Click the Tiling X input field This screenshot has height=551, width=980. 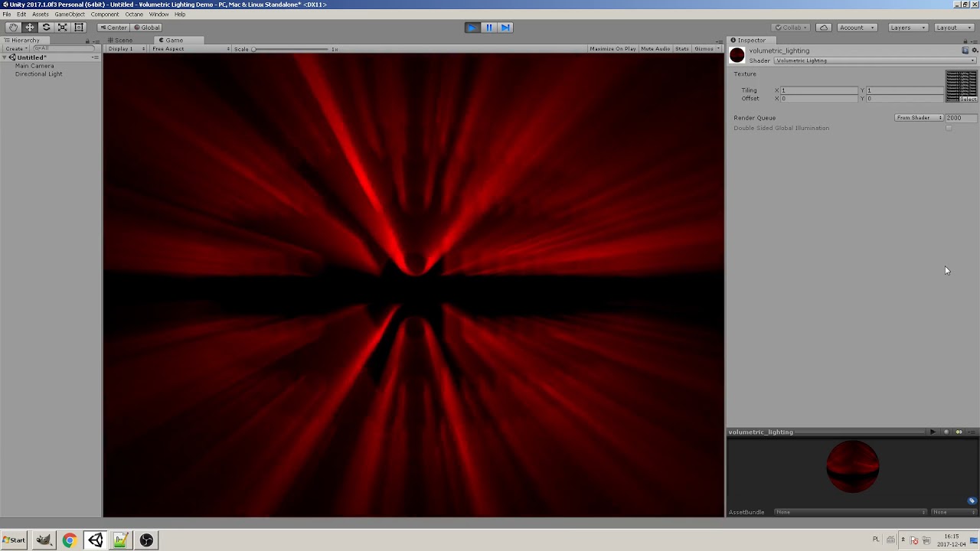819,90
